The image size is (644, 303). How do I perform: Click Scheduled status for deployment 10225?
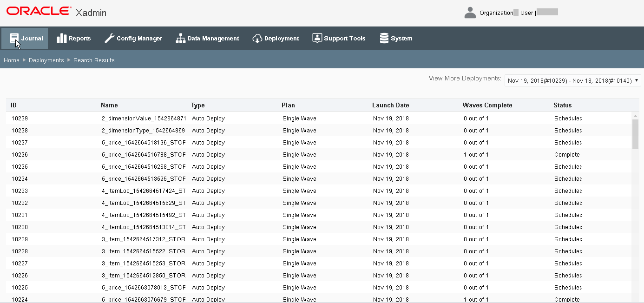click(x=568, y=288)
